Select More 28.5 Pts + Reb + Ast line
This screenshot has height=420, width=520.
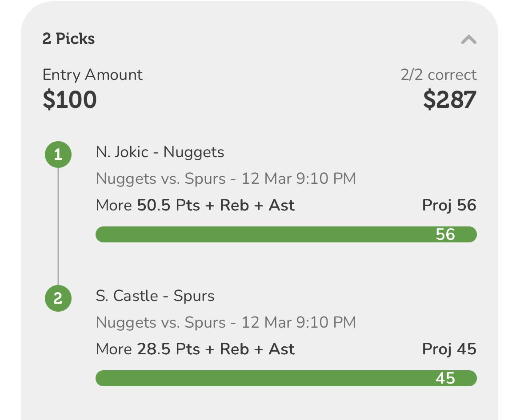195,349
